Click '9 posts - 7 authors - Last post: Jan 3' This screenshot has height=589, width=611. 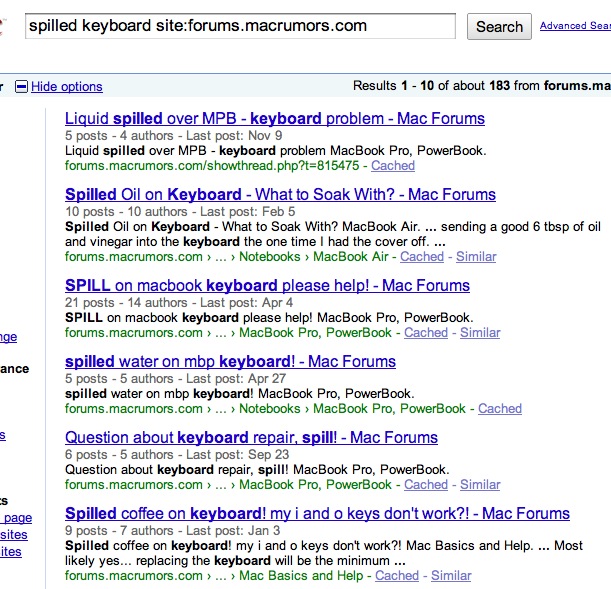click(172, 531)
